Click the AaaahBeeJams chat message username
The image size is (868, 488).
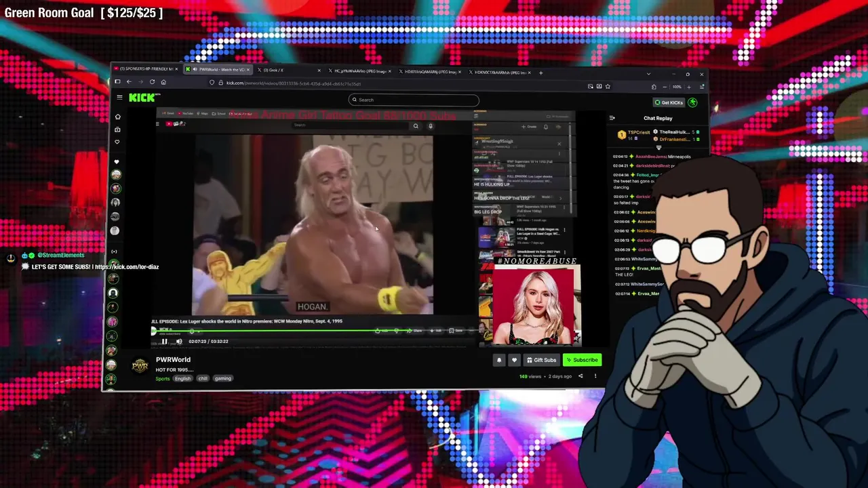click(x=651, y=157)
